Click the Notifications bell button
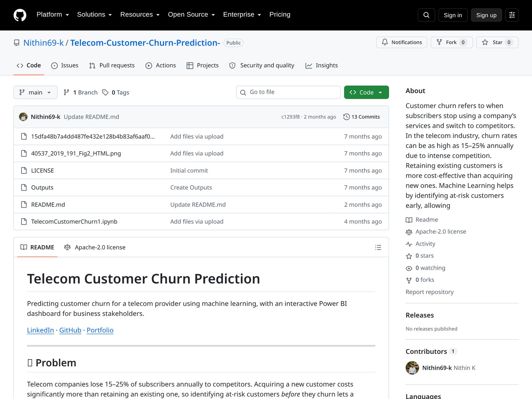 [x=402, y=42]
